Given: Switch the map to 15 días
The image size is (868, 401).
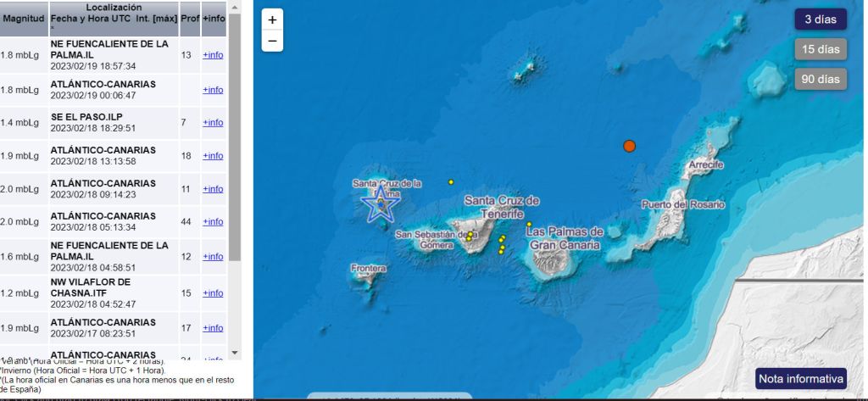Looking at the screenshot, I should (821, 49).
